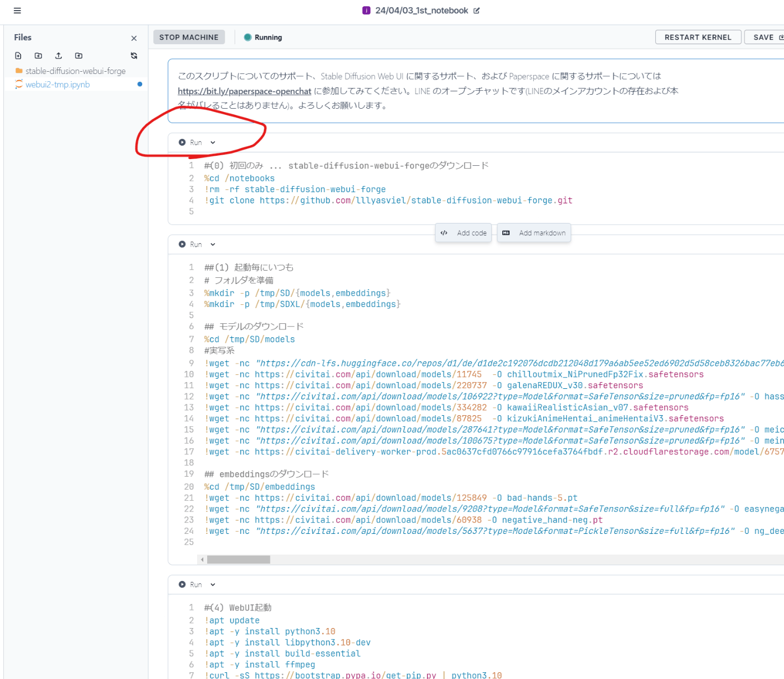Open the bit.ly/paperspace-openchat link
This screenshot has height=679, width=784.
pyautogui.click(x=244, y=91)
